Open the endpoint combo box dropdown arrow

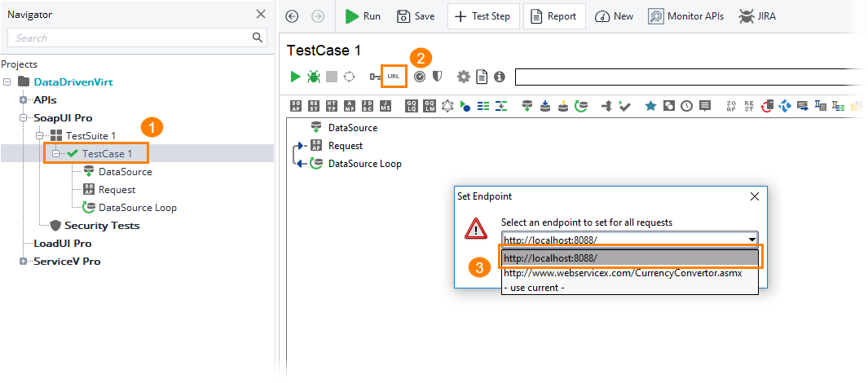752,240
